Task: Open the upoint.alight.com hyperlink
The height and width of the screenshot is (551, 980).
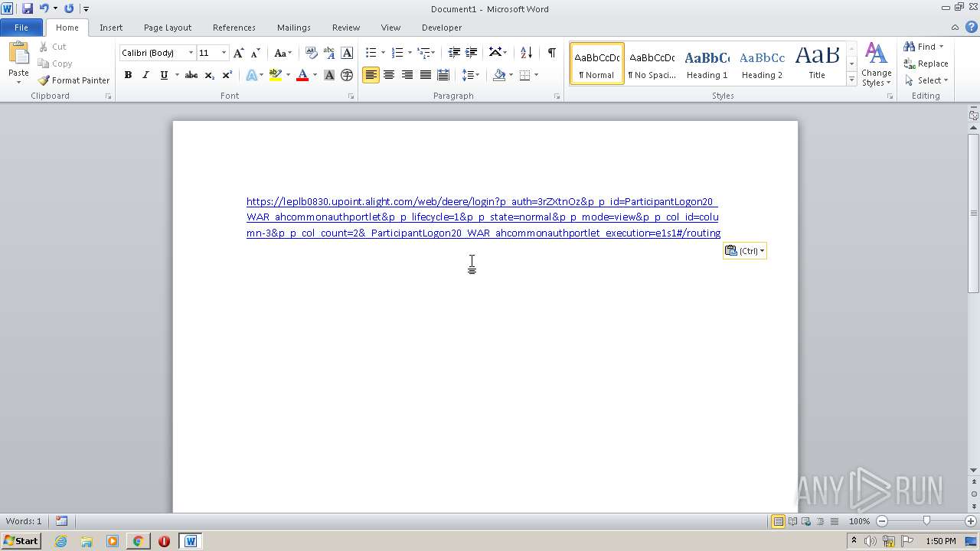Action: pos(483,217)
